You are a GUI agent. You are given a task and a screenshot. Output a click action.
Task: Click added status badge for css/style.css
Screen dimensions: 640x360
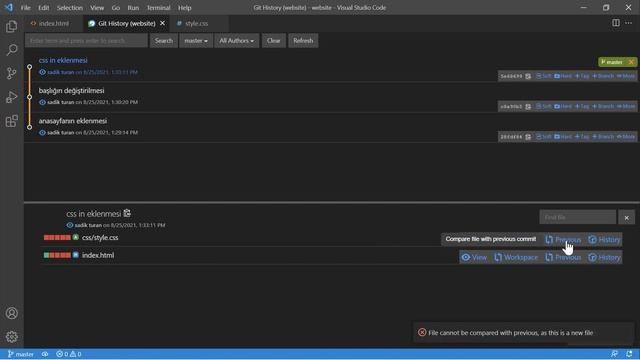(76, 237)
